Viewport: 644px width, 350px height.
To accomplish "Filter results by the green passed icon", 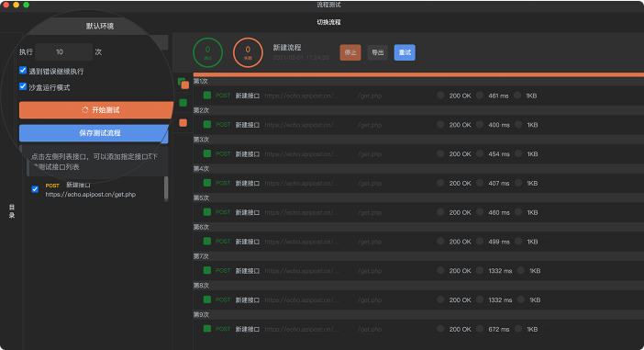I will pos(183,102).
